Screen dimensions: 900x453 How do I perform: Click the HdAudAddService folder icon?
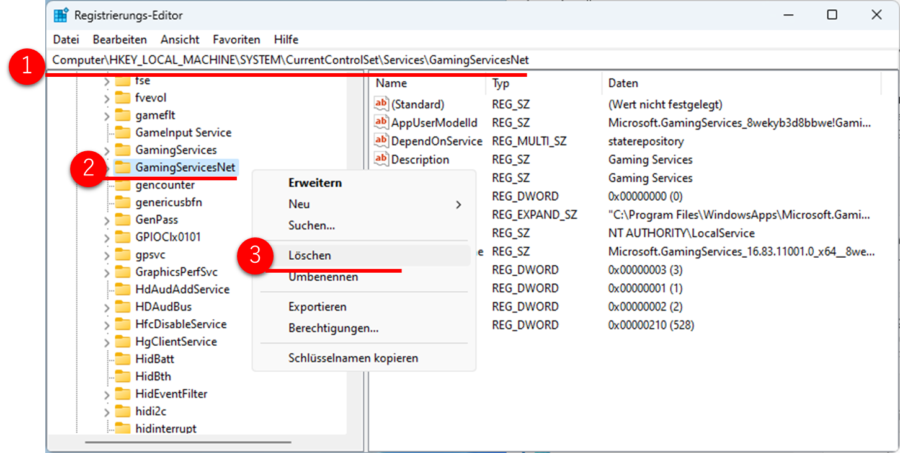tap(122, 289)
